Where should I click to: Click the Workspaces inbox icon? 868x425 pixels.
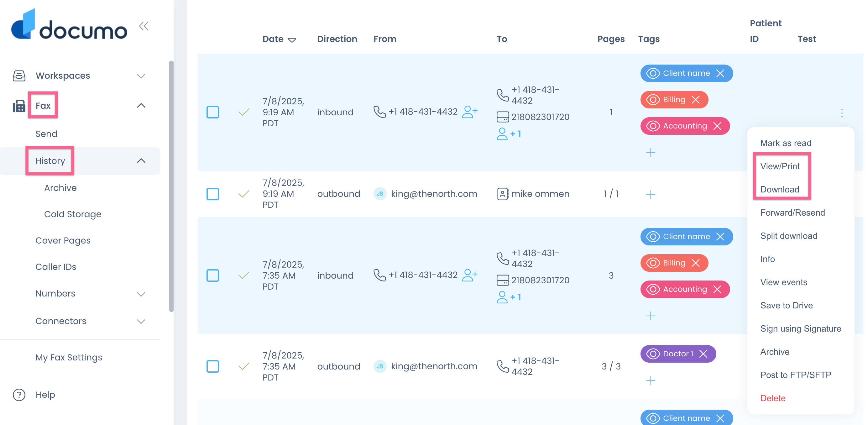19,76
